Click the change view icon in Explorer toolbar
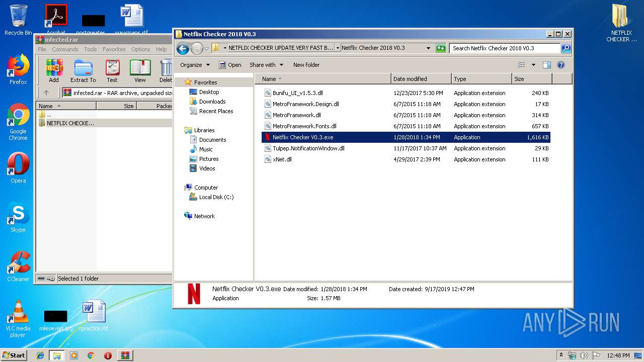Screen dimensions: 644x362 pyautogui.click(x=521, y=65)
